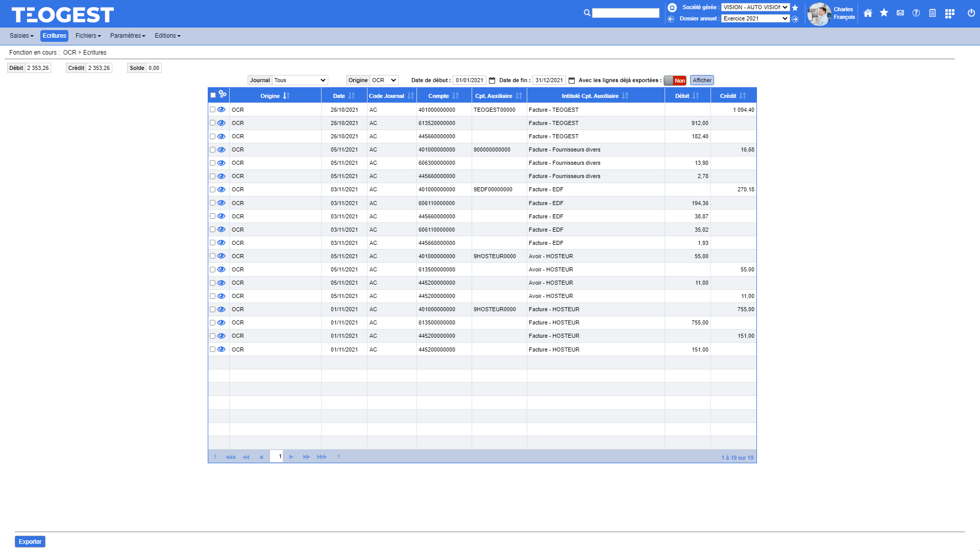View details of the first Facture - TEOGEST line

tap(222, 109)
